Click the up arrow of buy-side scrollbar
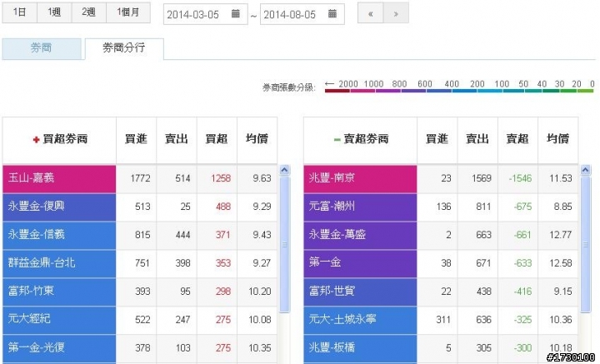 [284, 170]
